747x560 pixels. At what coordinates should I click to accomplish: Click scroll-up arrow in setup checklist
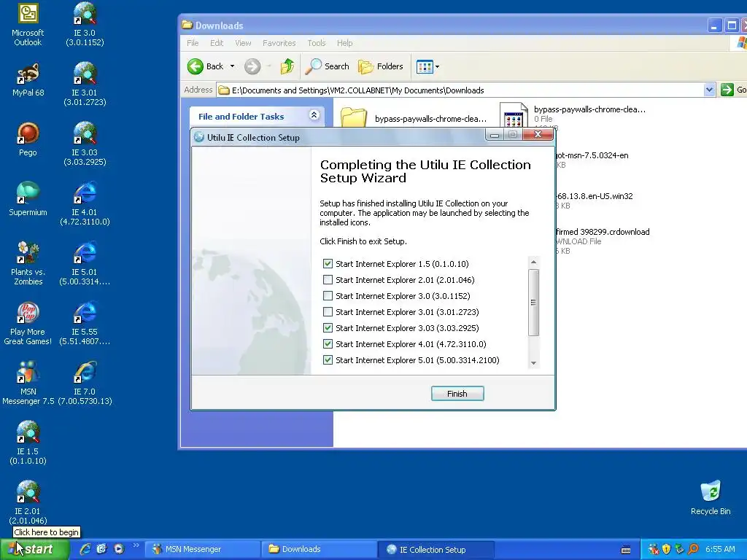(533, 262)
